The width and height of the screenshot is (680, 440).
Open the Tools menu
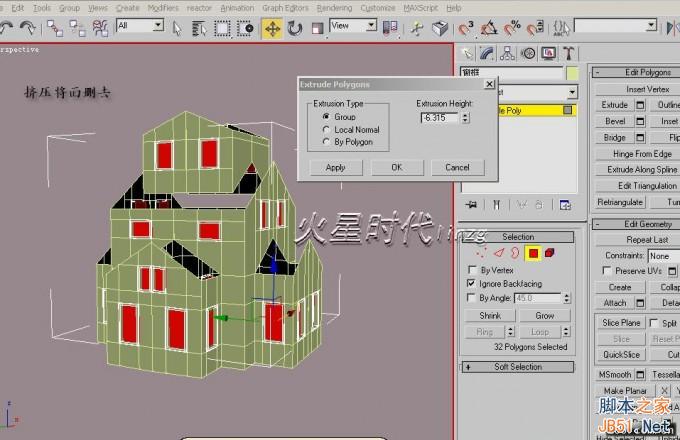click(x=42, y=8)
